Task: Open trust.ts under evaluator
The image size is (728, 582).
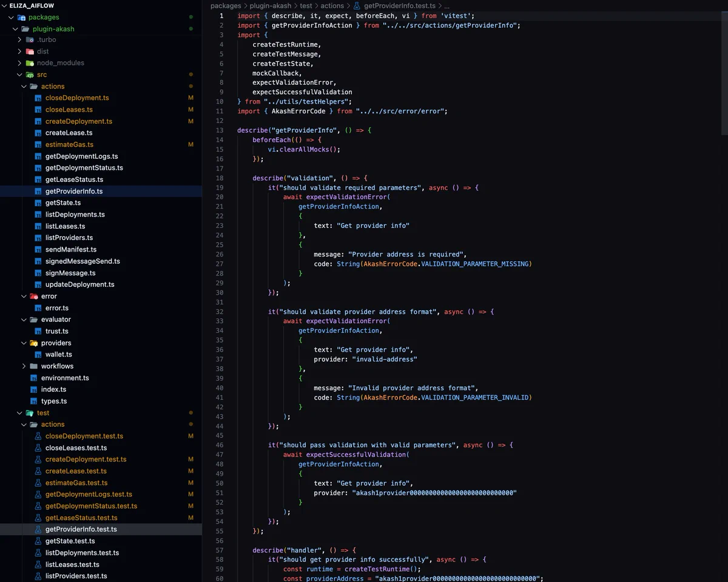Action: [x=57, y=331]
